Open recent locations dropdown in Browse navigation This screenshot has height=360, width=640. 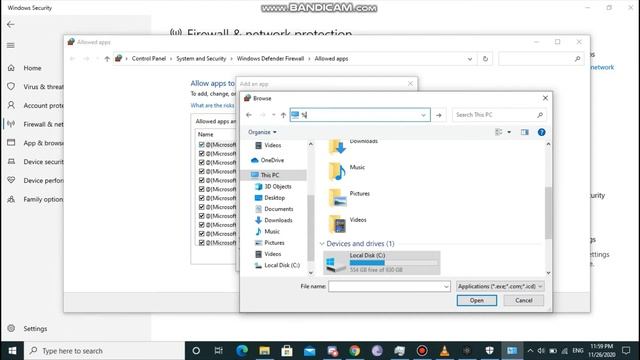pos(273,115)
